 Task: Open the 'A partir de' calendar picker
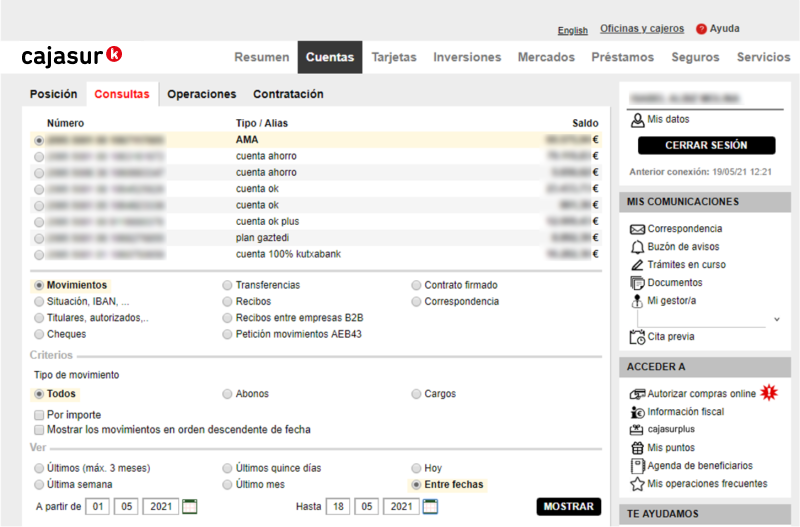[190, 507]
